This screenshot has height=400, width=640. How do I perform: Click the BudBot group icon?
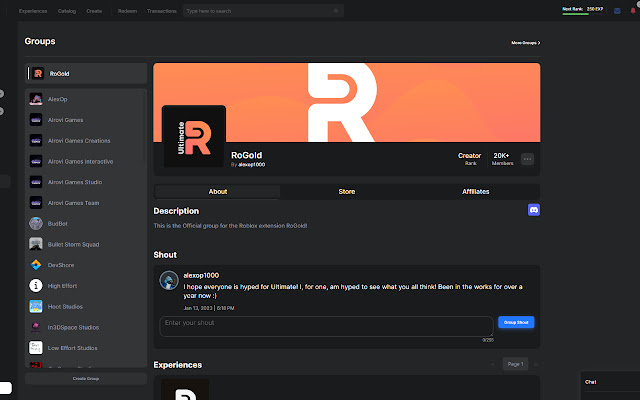click(36, 224)
